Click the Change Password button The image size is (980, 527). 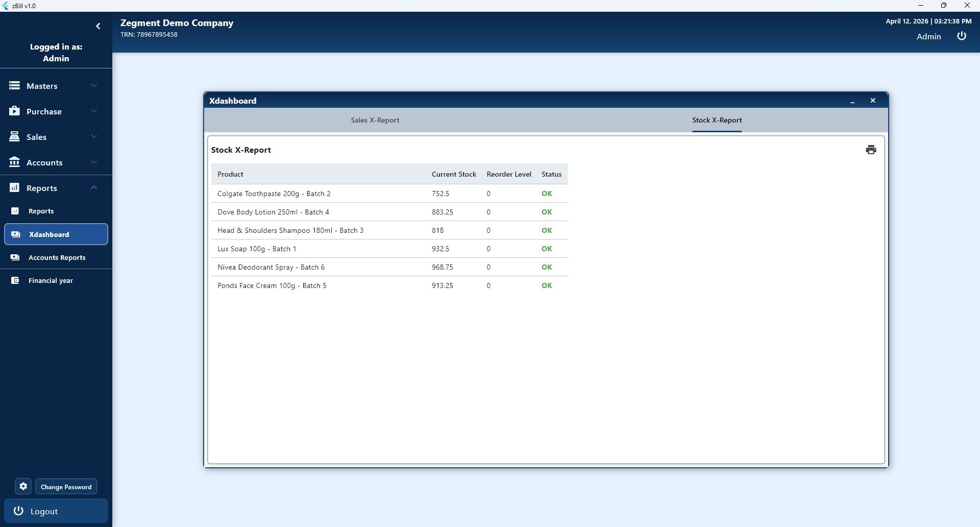pyautogui.click(x=66, y=487)
